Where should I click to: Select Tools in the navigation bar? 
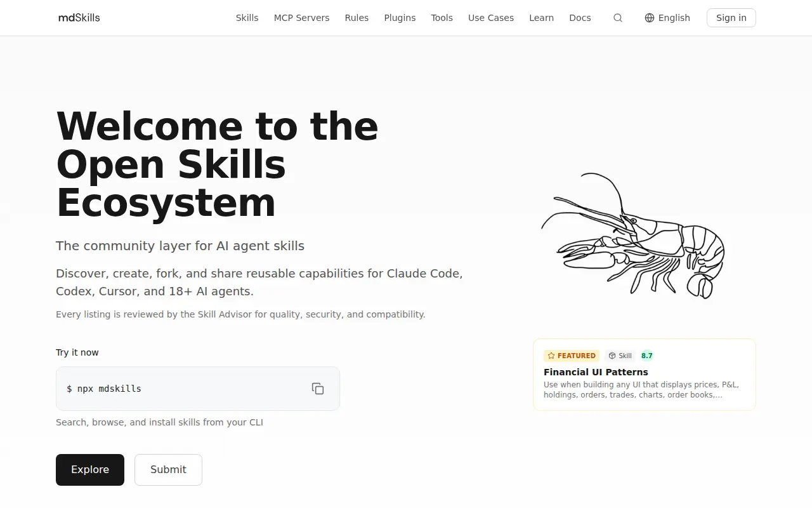[x=442, y=18]
